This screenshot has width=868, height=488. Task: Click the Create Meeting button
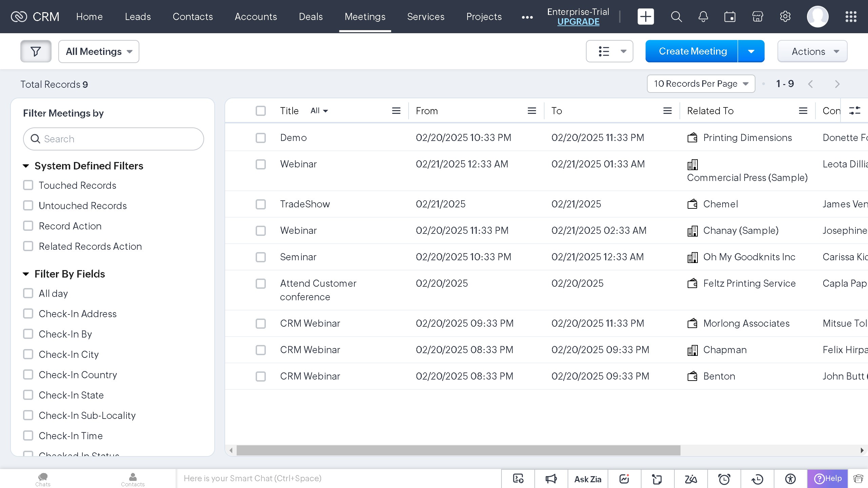coord(692,52)
